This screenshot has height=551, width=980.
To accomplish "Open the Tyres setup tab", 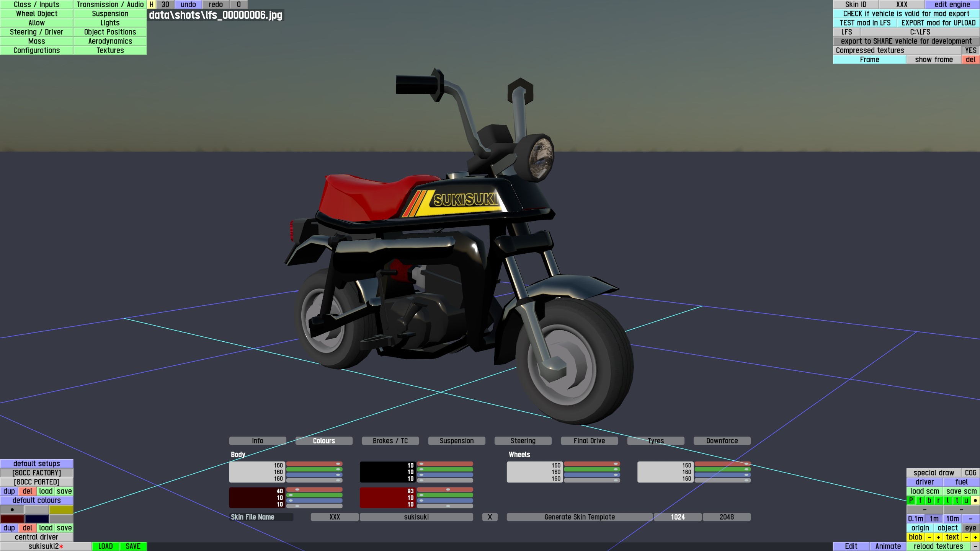I will (x=655, y=441).
